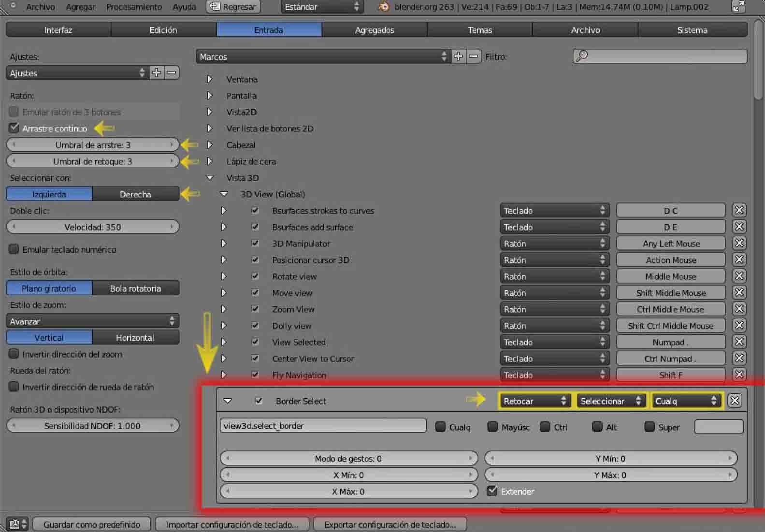Toggle fullscreen with top-right icon
This screenshot has width=765, height=532.
(x=738, y=7)
